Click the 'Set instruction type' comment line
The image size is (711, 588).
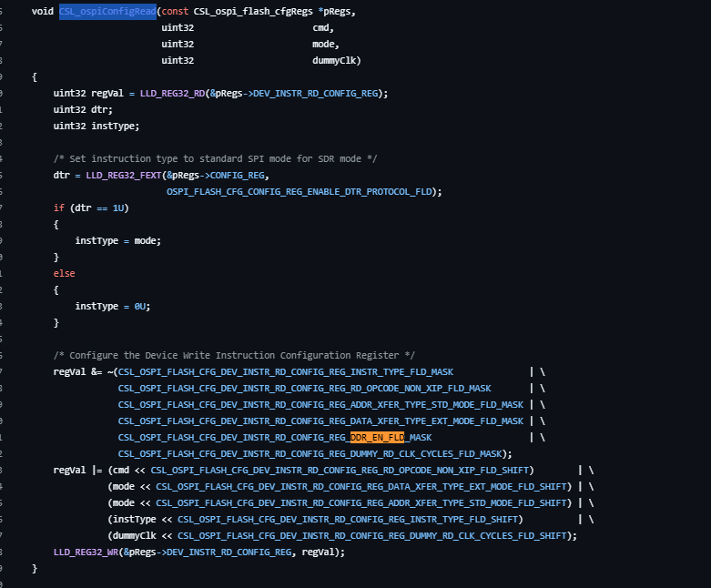point(215,158)
